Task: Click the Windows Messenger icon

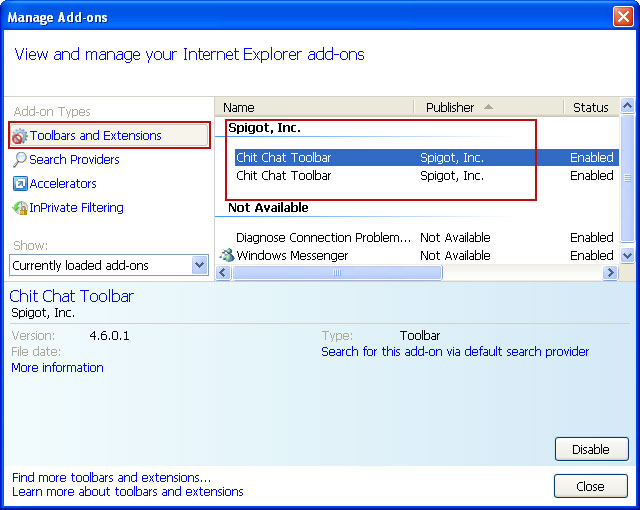Action: pos(227,255)
